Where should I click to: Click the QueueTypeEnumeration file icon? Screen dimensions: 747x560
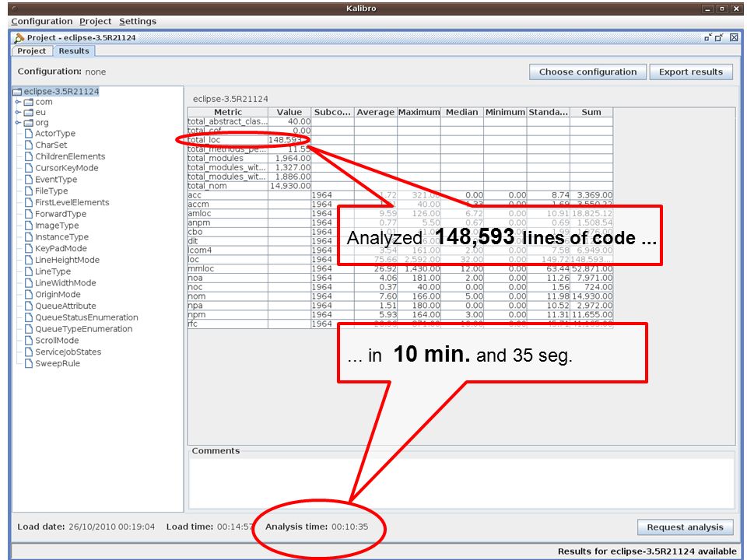(x=29, y=328)
